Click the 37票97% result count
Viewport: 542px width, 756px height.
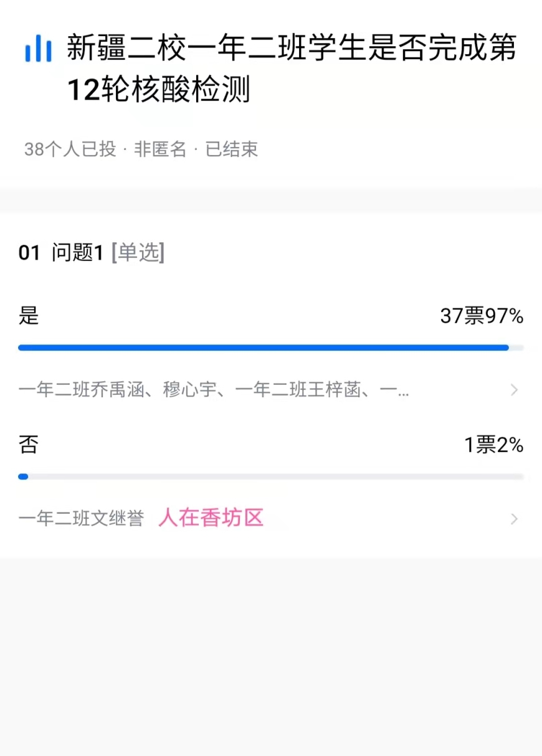pos(481,316)
